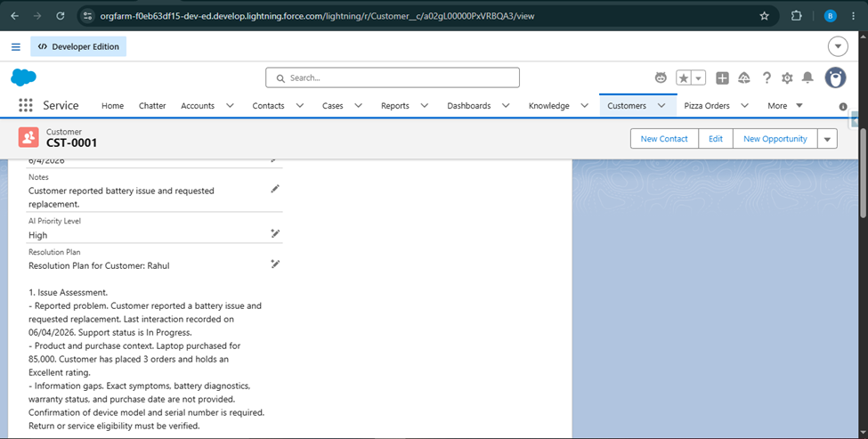Click "Resolution Plan for Customer: Rahul" text
The width and height of the screenshot is (868, 439).
point(99,265)
